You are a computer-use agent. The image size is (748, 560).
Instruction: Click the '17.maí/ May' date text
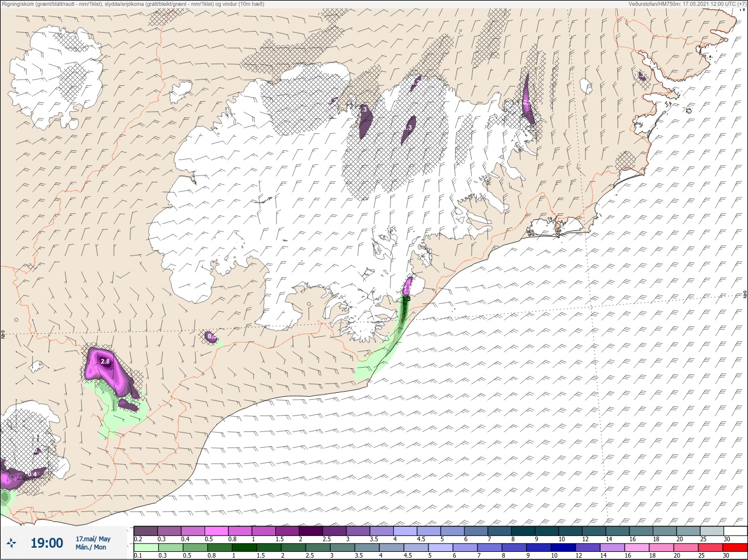[x=93, y=539]
